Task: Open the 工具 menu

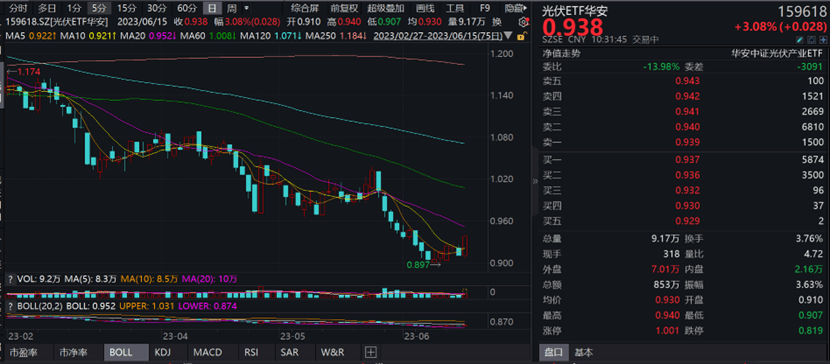Action: coord(454,8)
